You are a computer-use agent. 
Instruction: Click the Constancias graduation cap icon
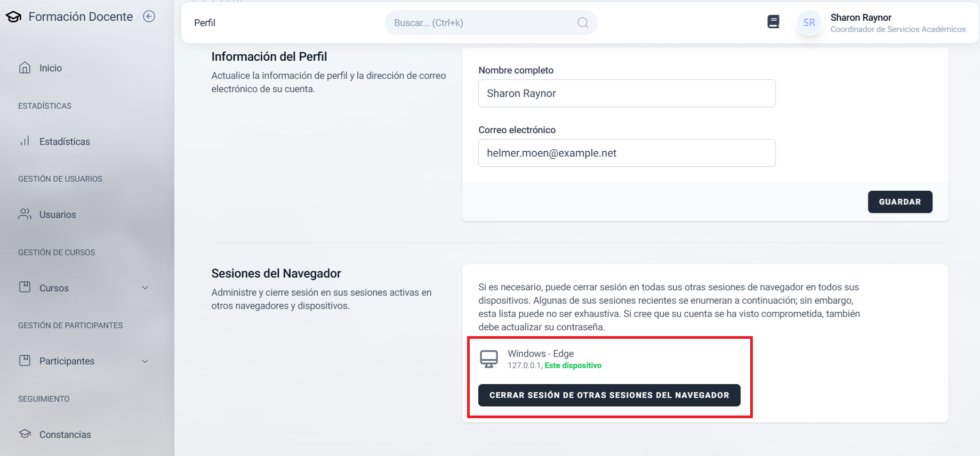pyautogui.click(x=25, y=434)
